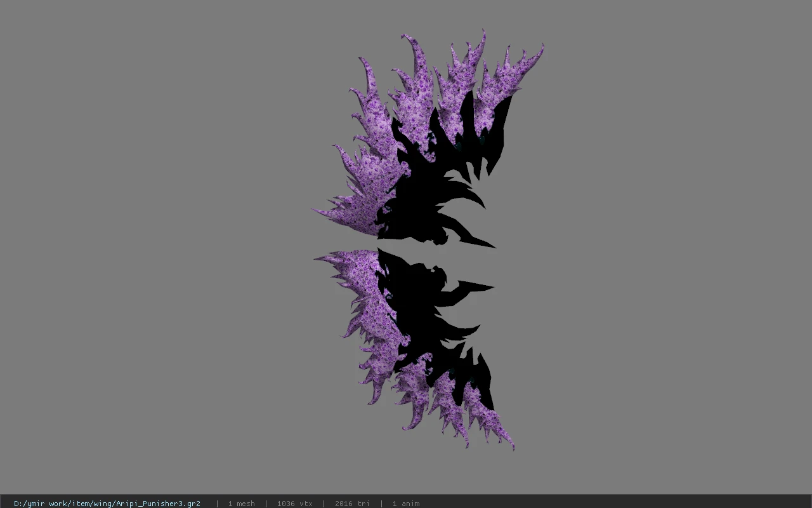The width and height of the screenshot is (812, 508).
Task: Click the '1 mesh' status bar entry
Action: coord(242,504)
